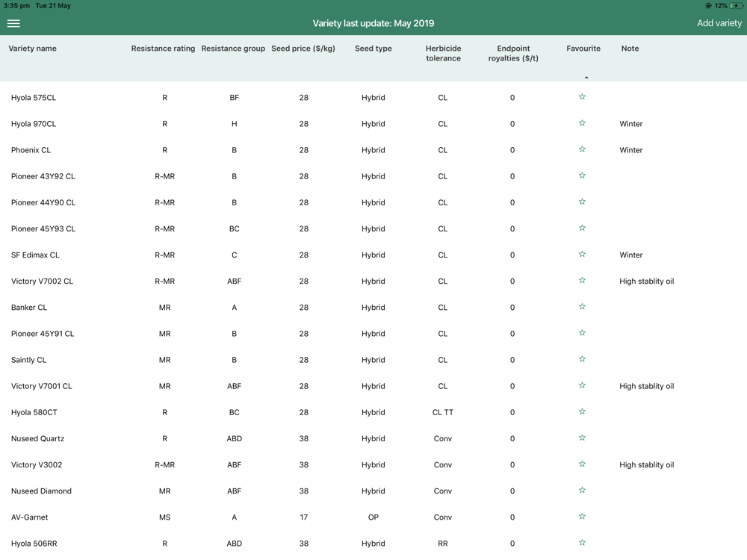
Task: Select Pioneer 43Y92 CL name
Action: coord(43,176)
